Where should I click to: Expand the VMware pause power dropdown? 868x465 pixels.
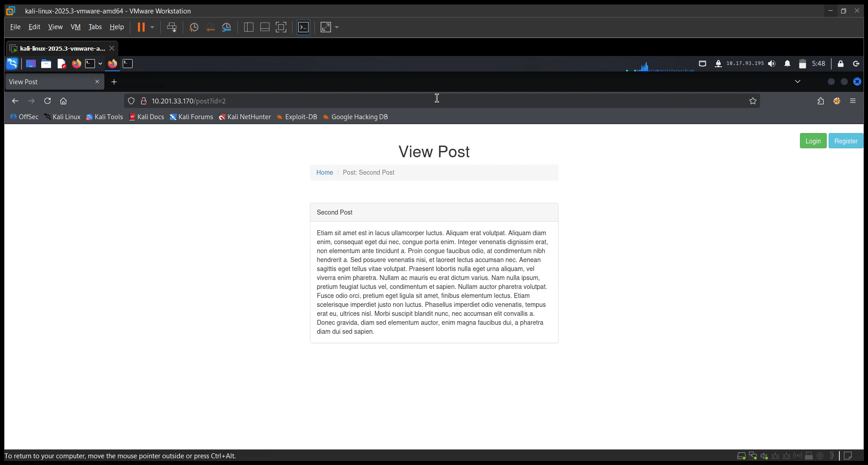(x=152, y=27)
